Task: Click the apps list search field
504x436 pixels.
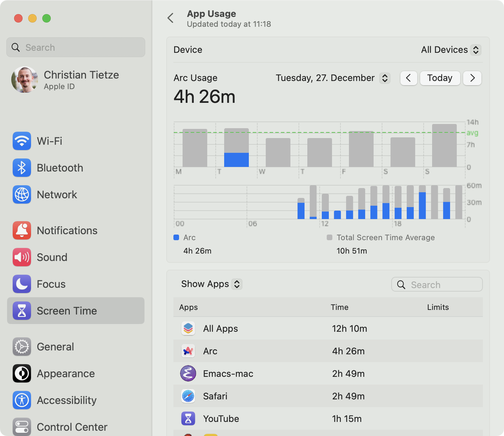Action: pyautogui.click(x=436, y=284)
